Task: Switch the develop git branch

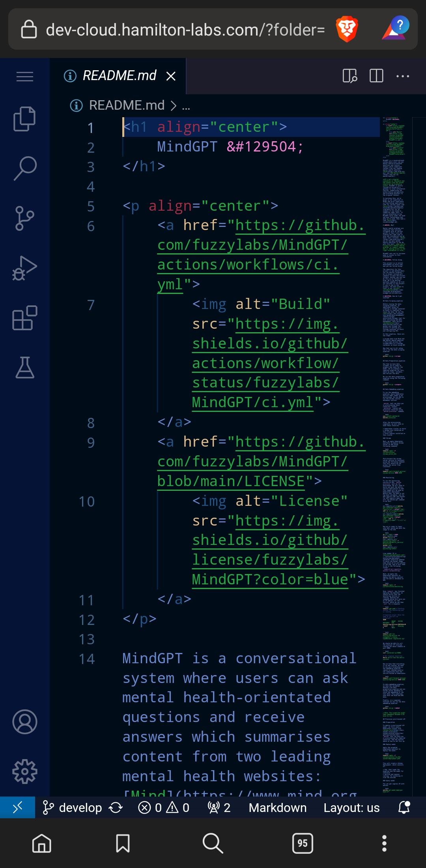Action: pos(73,808)
